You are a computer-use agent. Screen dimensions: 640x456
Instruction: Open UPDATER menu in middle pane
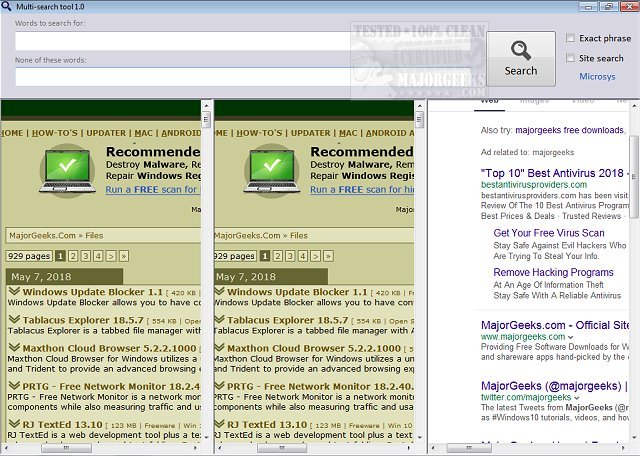[x=311, y=133]
